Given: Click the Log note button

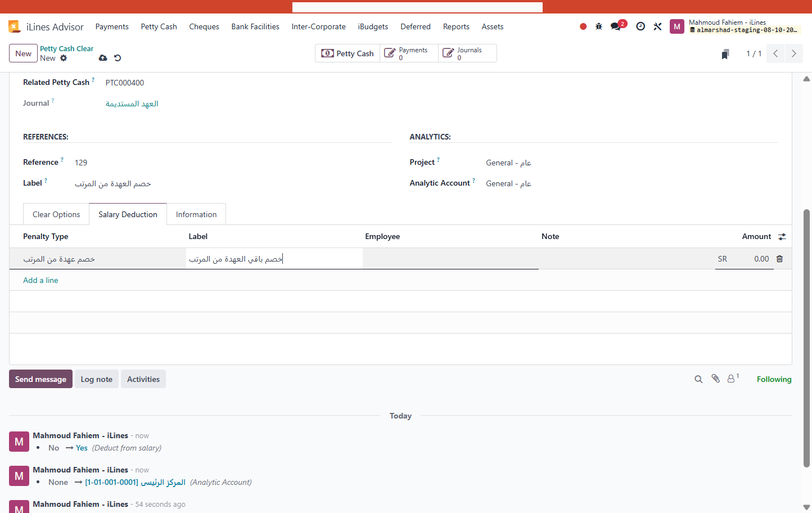Looking at the screenshot, I should [97, 379].
